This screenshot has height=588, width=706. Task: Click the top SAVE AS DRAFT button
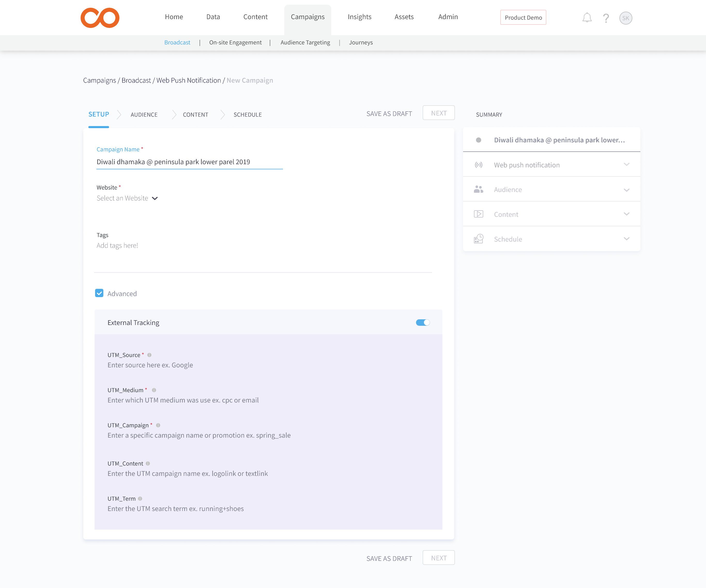click(389, 114)
